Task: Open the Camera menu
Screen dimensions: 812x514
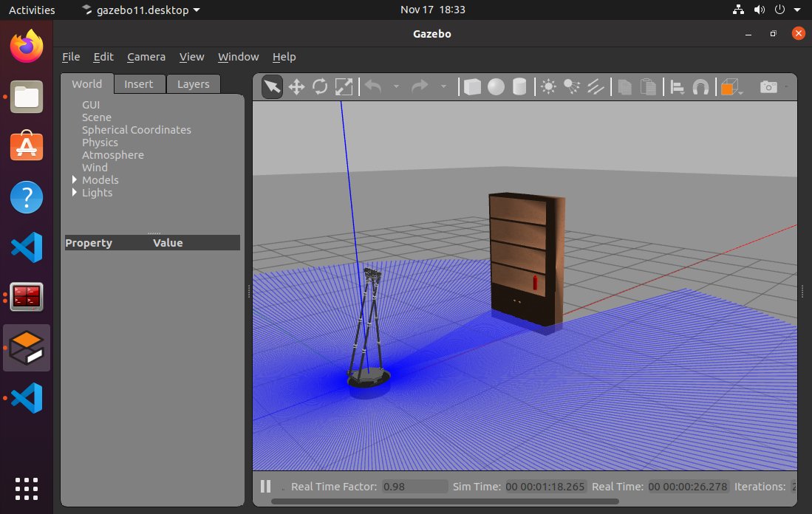Action: pos(146,57)
